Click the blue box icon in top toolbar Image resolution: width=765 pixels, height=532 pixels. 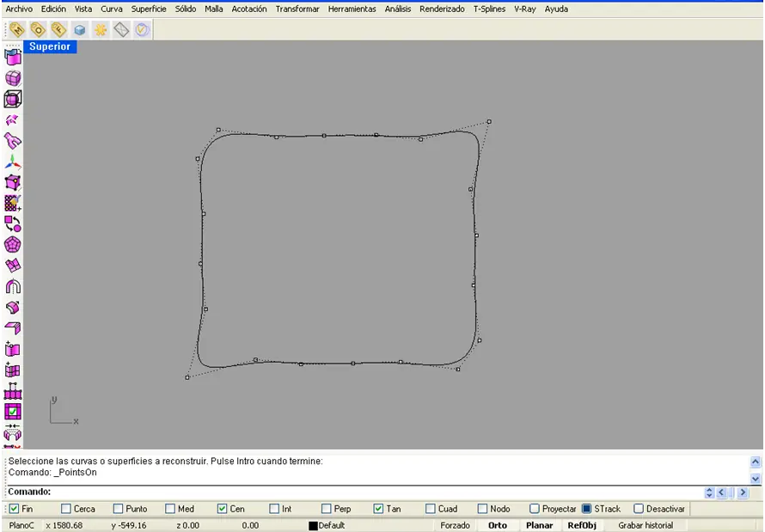[x=80, y=30]
